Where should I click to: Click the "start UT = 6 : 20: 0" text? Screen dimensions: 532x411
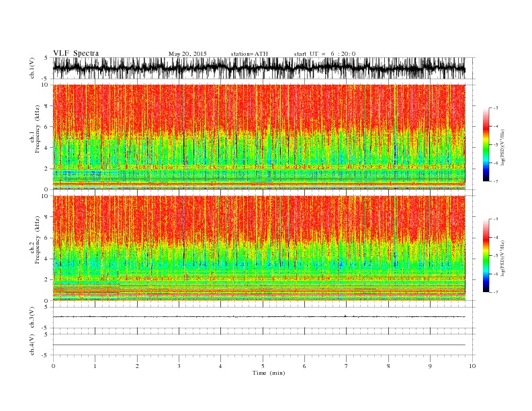coord(324,54)
